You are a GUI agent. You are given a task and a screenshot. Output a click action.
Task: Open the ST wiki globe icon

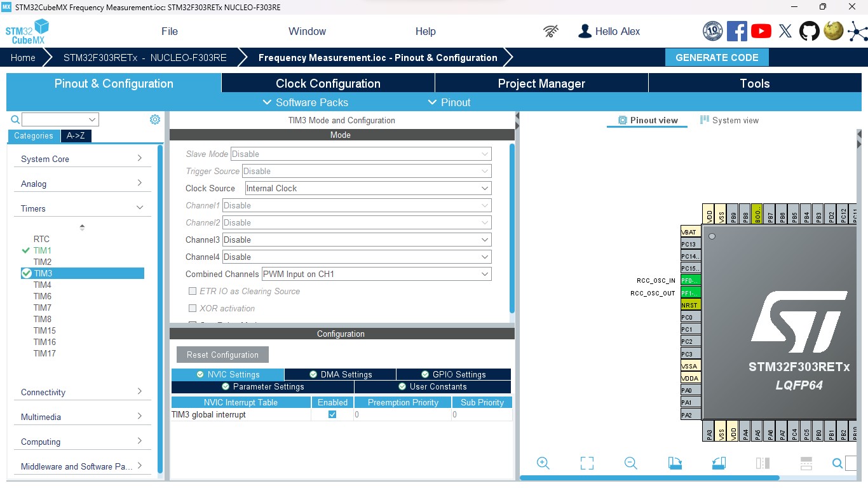pyautogui.click(x=833, y=30)
